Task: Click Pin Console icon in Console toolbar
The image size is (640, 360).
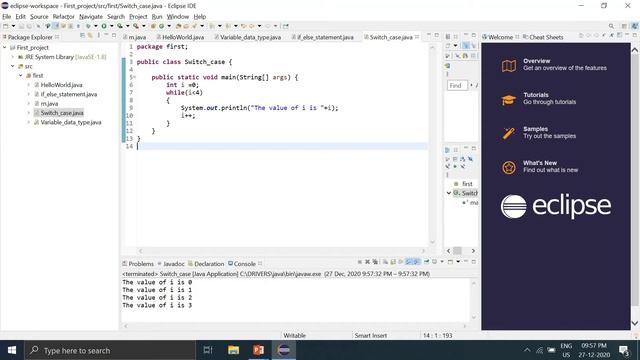Action: (x=427, y=262)
